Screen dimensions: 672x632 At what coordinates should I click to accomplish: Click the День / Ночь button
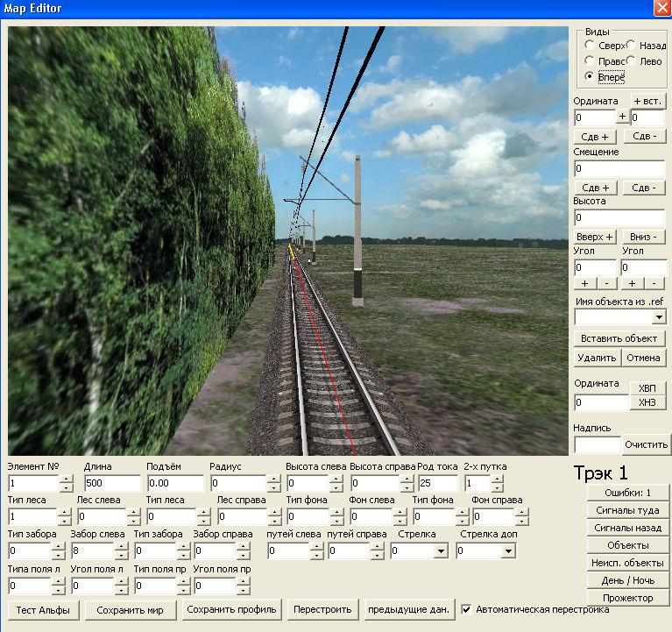click(628, 580)
